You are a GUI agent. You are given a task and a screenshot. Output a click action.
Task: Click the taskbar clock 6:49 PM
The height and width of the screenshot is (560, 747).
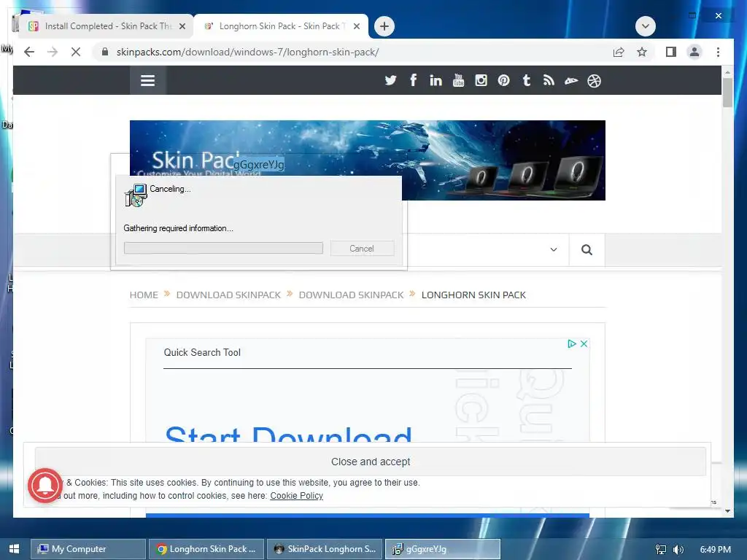click(715, 550)
